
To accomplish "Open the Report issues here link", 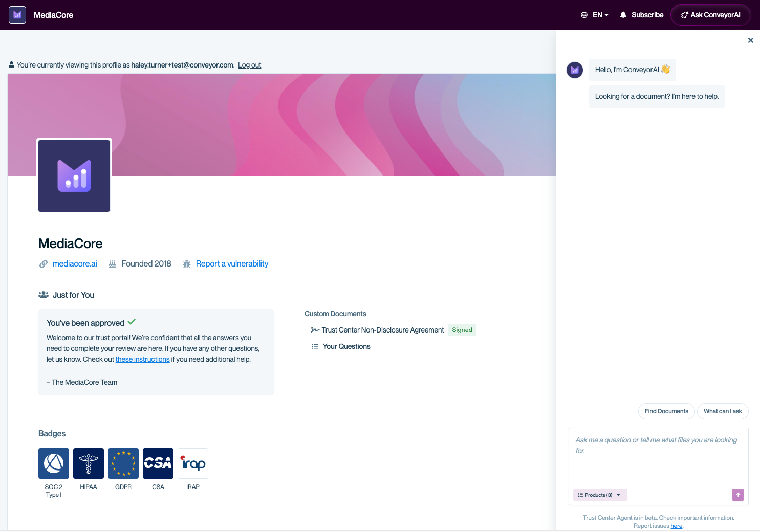I will click(677, 526).
